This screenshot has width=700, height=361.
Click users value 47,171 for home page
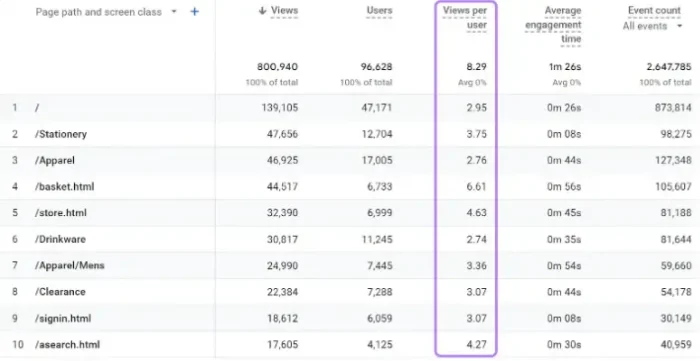pos(377,108)
